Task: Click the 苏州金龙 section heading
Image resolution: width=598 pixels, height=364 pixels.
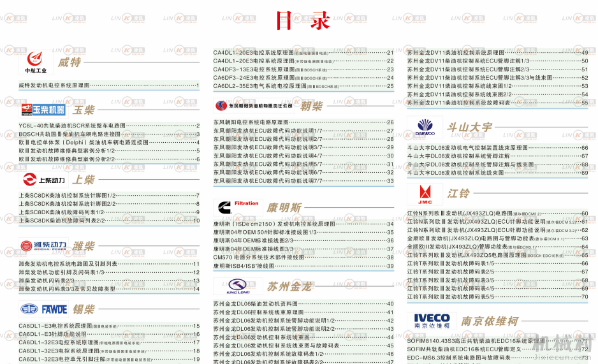Action: (289, 287)
